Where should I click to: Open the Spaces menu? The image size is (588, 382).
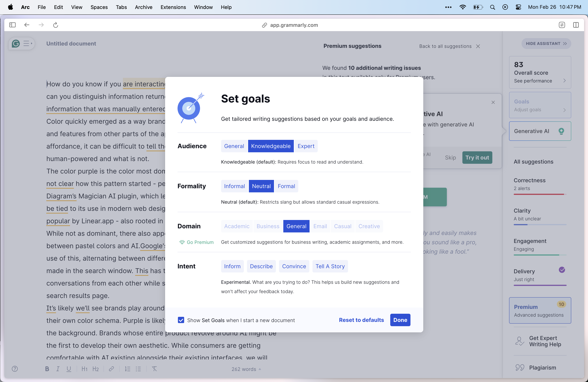tap(99, 7)
